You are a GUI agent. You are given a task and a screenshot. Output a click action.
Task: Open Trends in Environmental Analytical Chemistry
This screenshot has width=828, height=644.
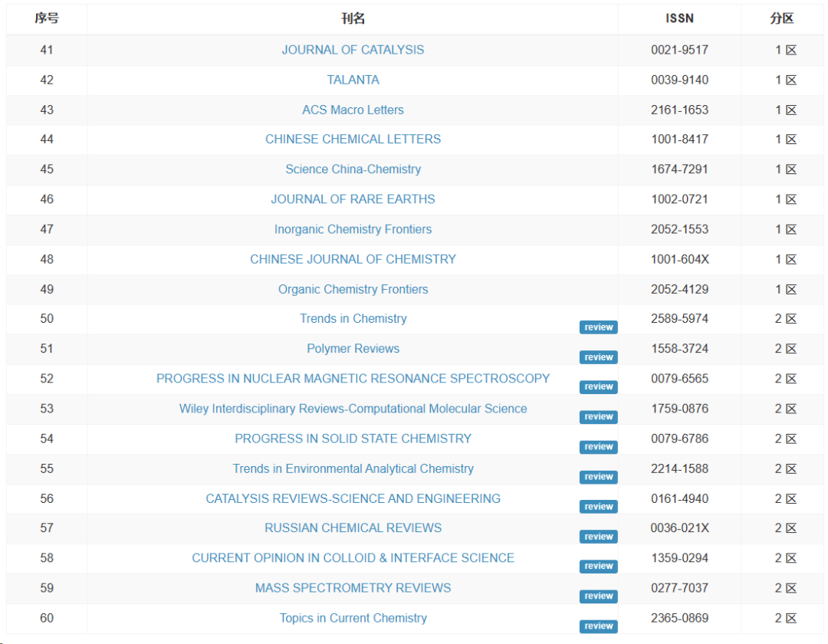(x=353, y=468)
